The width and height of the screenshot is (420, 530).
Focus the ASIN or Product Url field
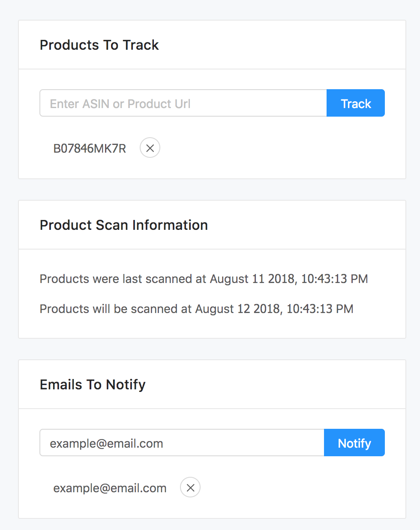pyautogui.click(x=183, y=103)
